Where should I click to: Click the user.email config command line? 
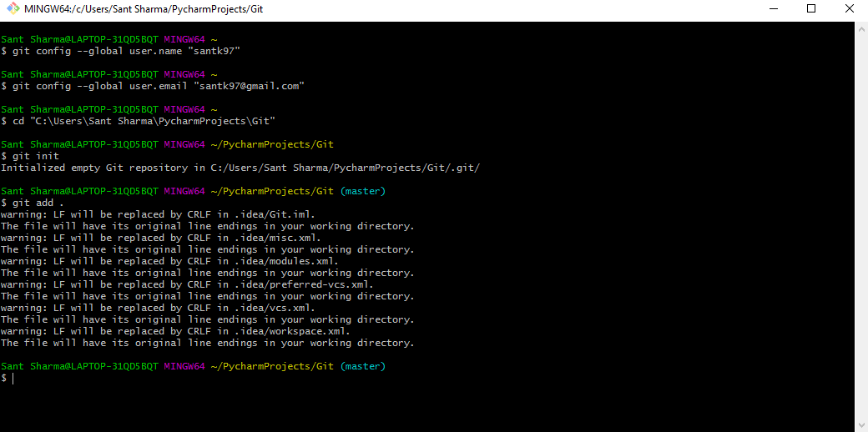153,86
